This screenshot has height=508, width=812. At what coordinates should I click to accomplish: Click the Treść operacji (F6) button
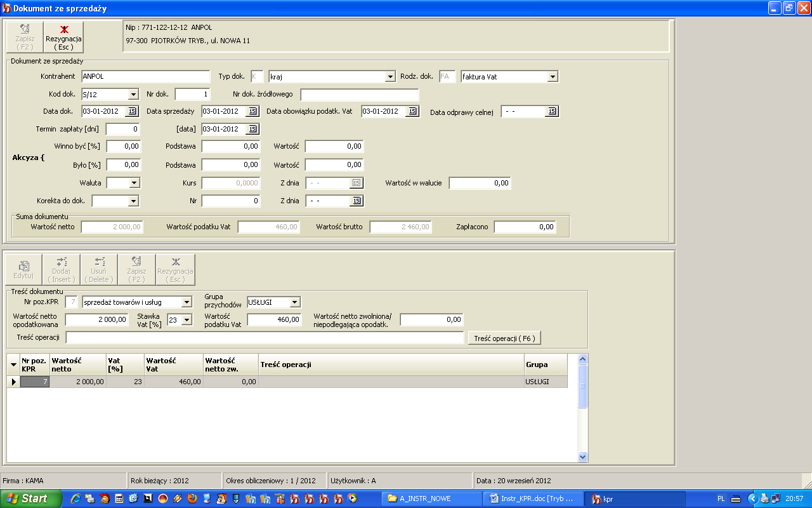pos(504,338)
